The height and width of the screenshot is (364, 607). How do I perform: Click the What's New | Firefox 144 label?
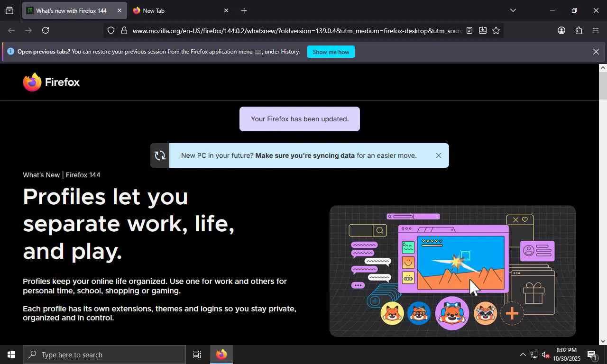[62, 175]
